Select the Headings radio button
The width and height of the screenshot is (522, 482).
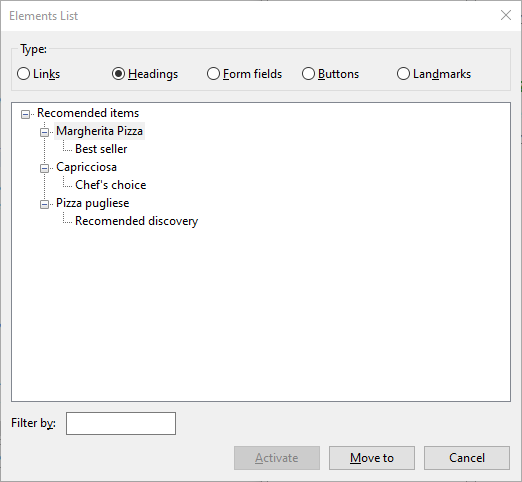click(x=145, y=74)
